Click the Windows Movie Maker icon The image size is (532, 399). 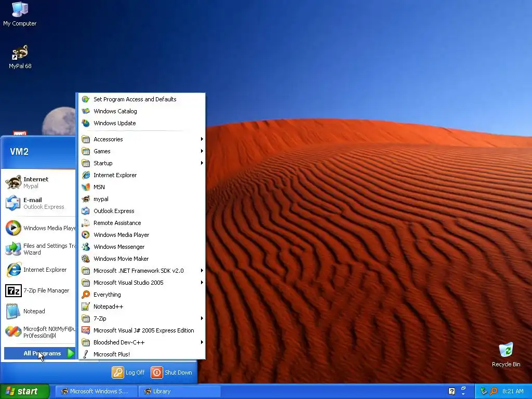pos(86,259)
